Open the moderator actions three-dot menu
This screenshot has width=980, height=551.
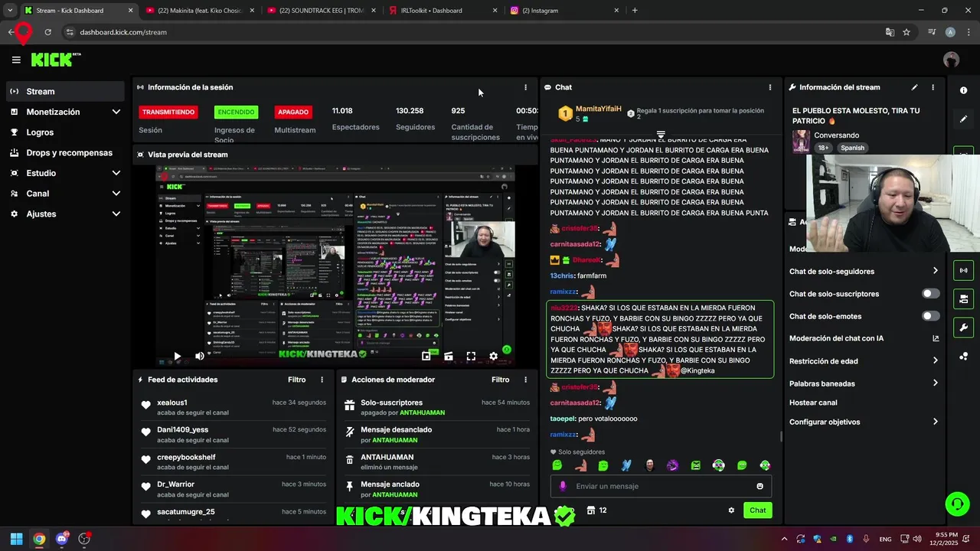tap(525, 380)
